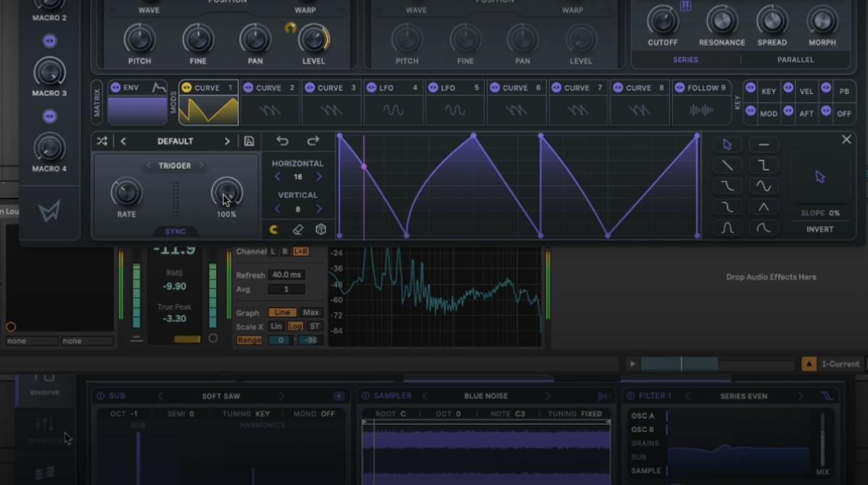Adjust the Filter 1 Mix slider
868x485 pixels.
(x=822, y=439)
